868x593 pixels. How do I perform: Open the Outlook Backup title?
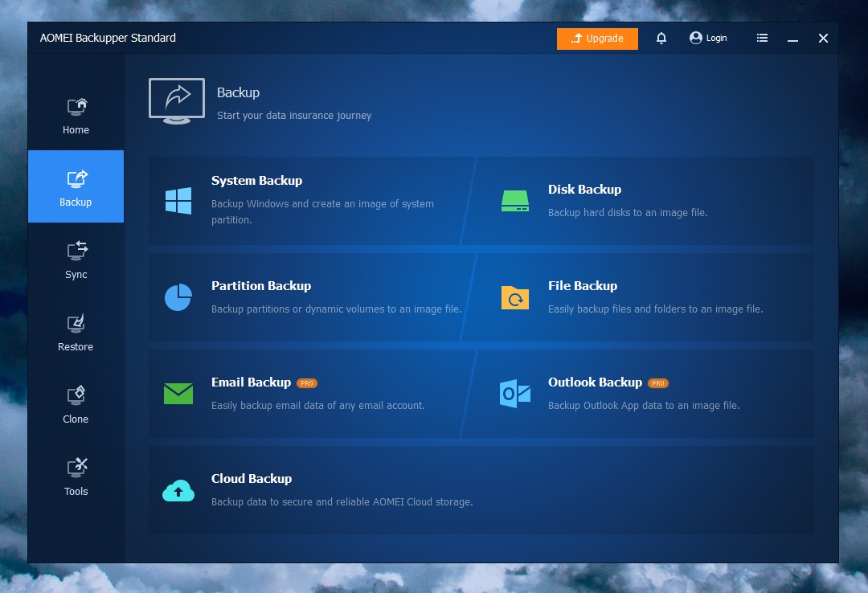pos(595,382)
